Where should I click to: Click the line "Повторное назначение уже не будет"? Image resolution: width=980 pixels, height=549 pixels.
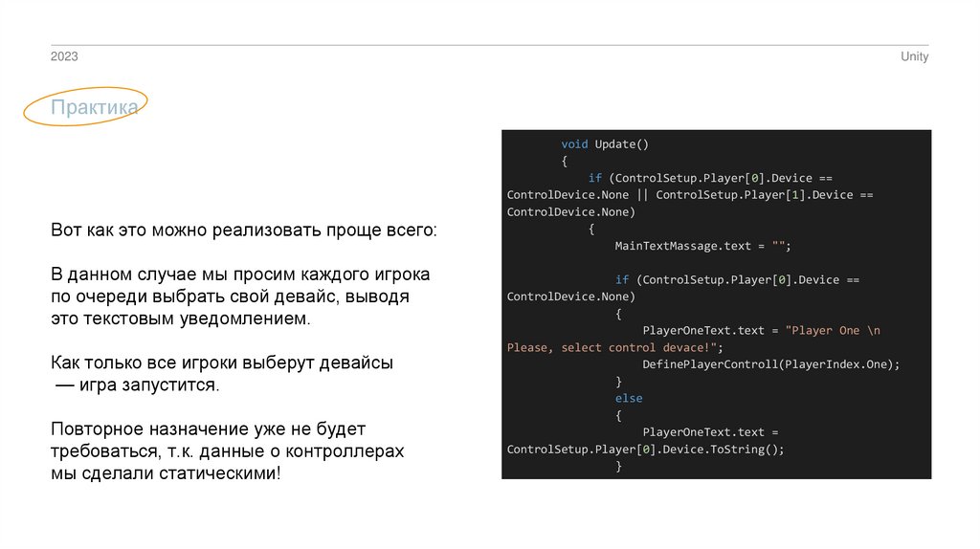pos(209,429)
